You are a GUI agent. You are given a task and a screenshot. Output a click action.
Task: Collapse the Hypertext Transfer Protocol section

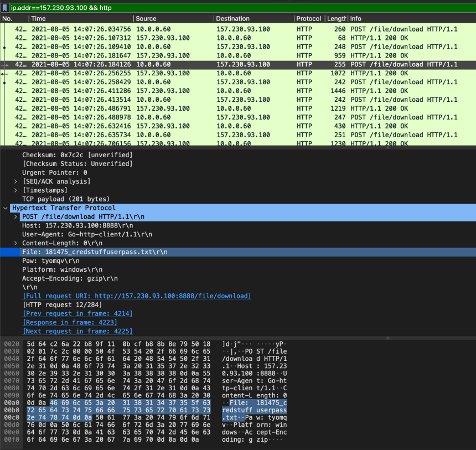[5, 208]
